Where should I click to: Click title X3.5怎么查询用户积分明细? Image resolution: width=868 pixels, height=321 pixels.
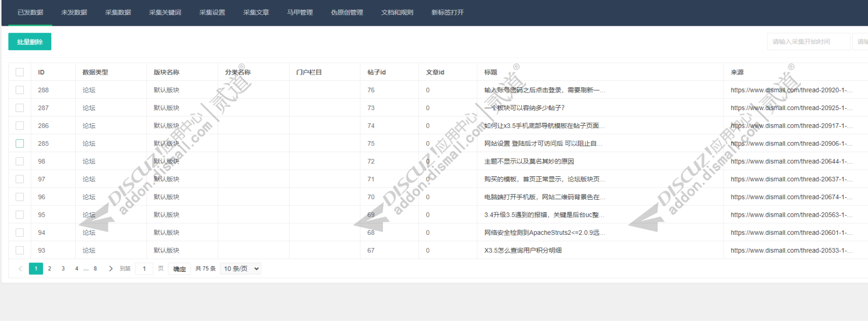coord(523,250)
